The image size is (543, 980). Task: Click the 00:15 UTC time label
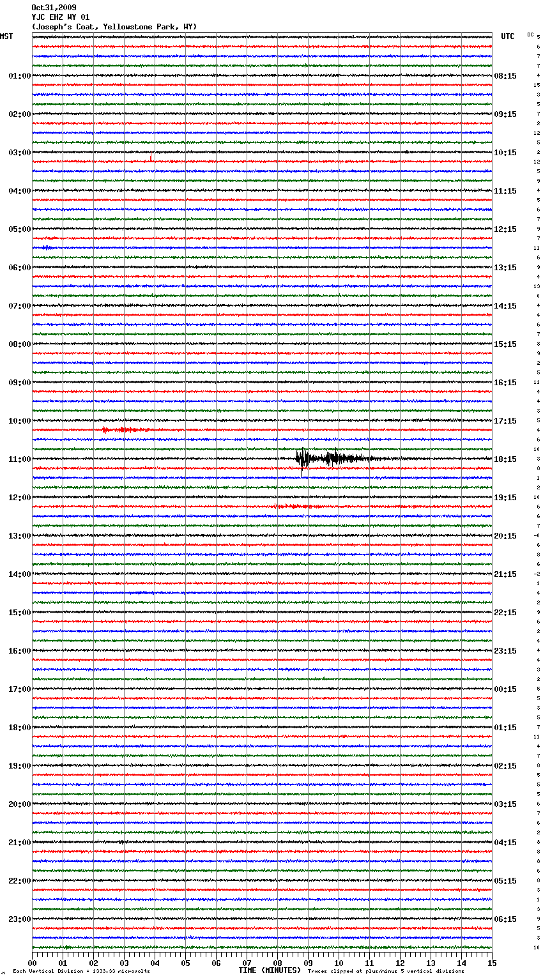(x=505, y=689)
